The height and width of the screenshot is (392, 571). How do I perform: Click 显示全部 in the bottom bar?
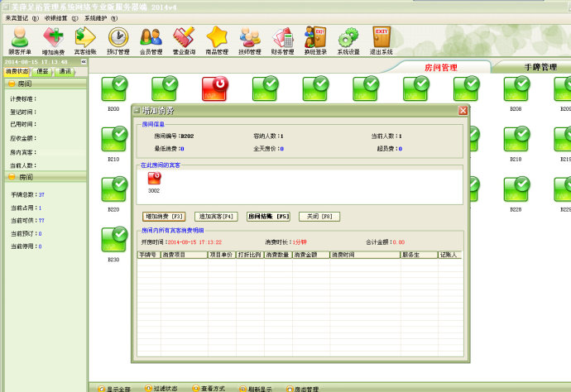point(114,389)
